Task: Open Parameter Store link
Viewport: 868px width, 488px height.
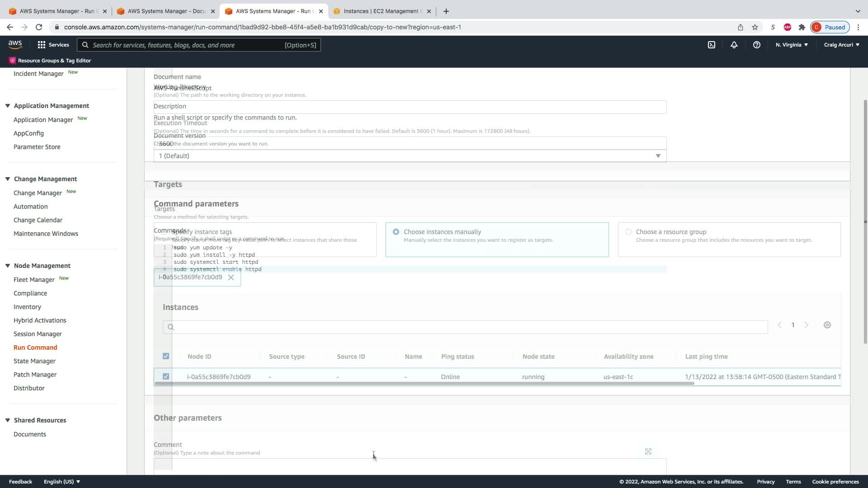Action: pos(37,147)
